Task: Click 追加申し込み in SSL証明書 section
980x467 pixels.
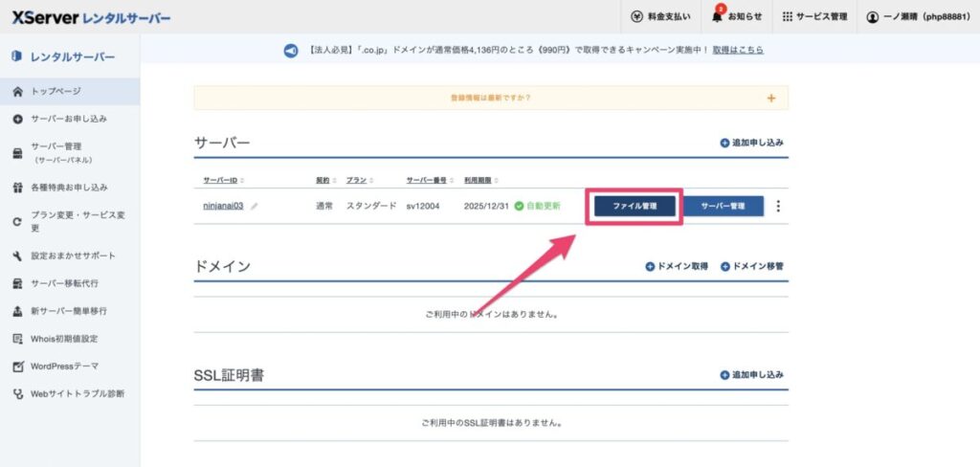Action: 752,375
